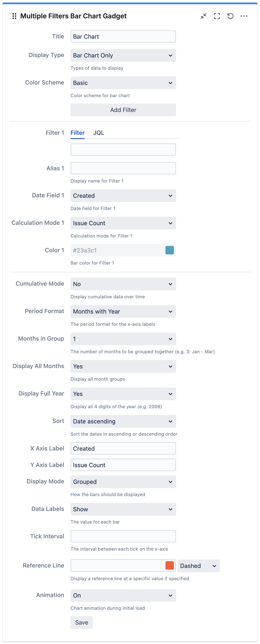Expand the Dashed line style dropdown
This screenshot has height=644, width=260.
pos(199,566)
